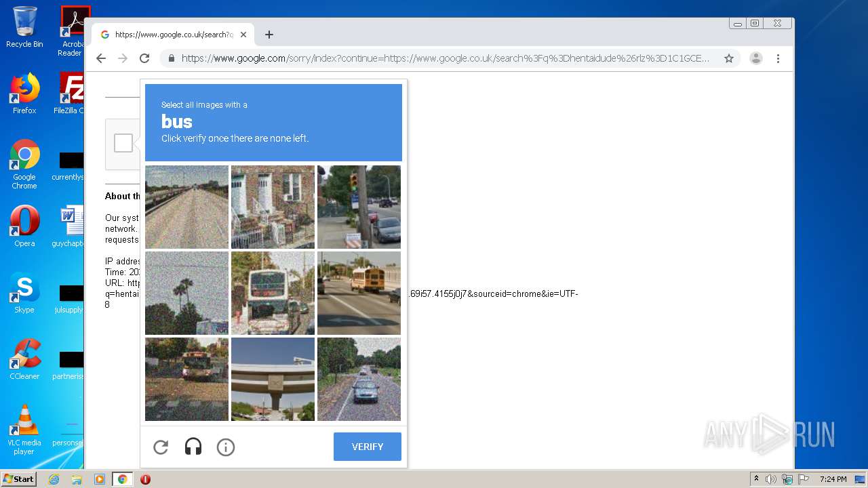Open media player from taskbar
The height and width of the screenshot is (488, 868).
click(x=99, y=479)
